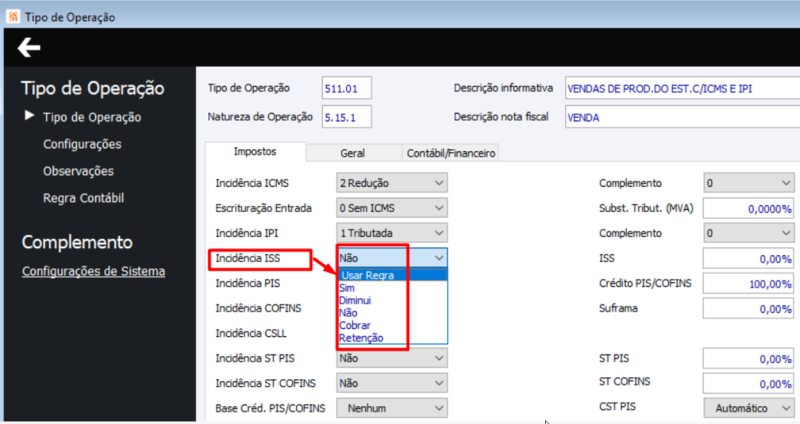Click the Incidência PIS label
800x424 pixels.
(247, 283)
